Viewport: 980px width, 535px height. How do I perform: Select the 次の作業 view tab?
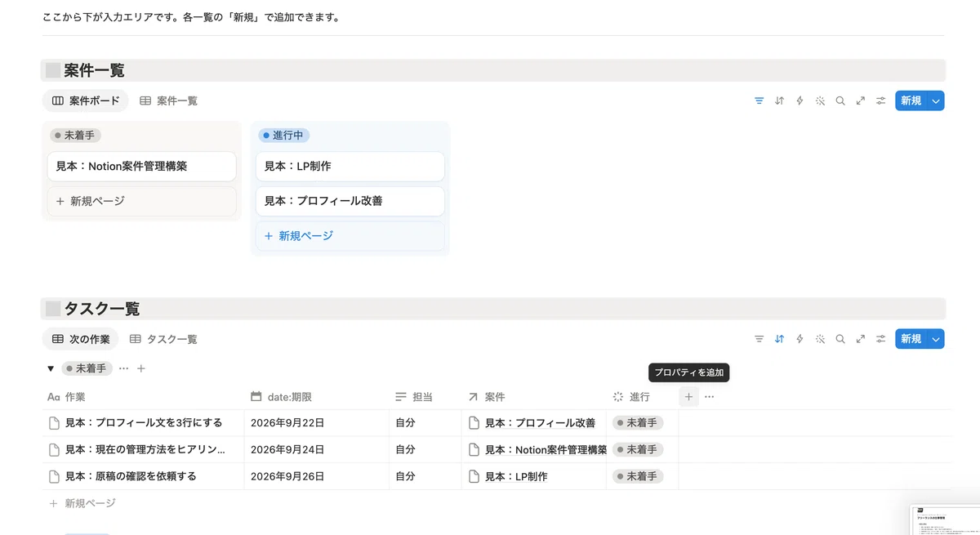click(80, 338)
